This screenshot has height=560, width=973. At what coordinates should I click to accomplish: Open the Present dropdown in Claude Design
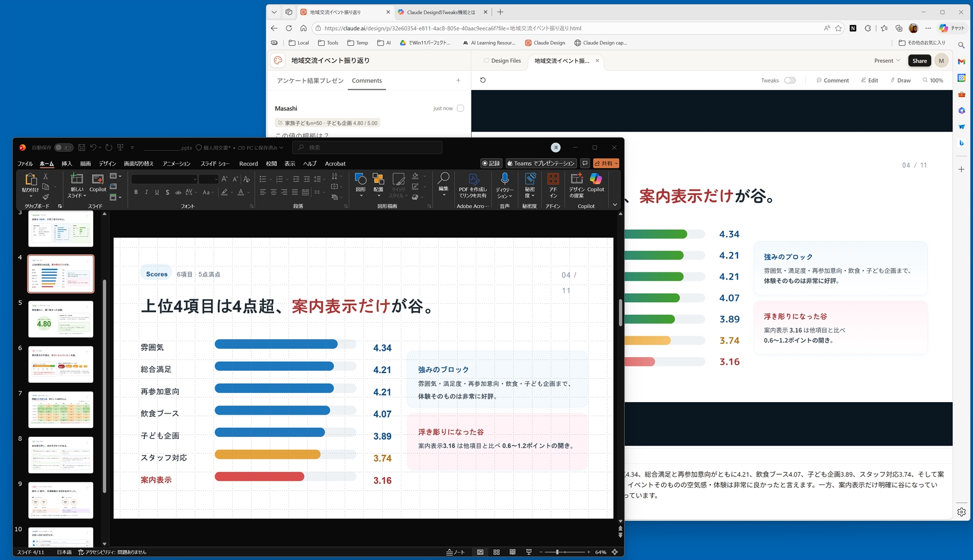[x=886, y=60]
